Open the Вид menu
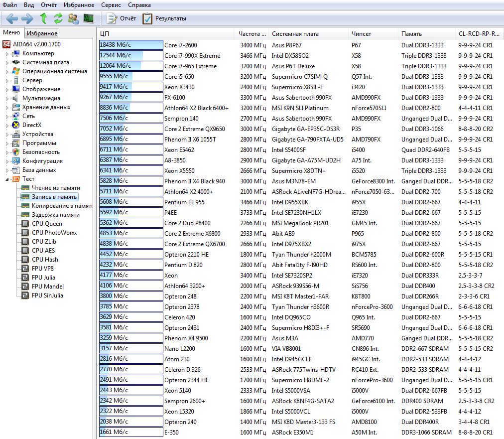This screenshot has width=504, height=439. pyautogui.click(x=29, y=5)
